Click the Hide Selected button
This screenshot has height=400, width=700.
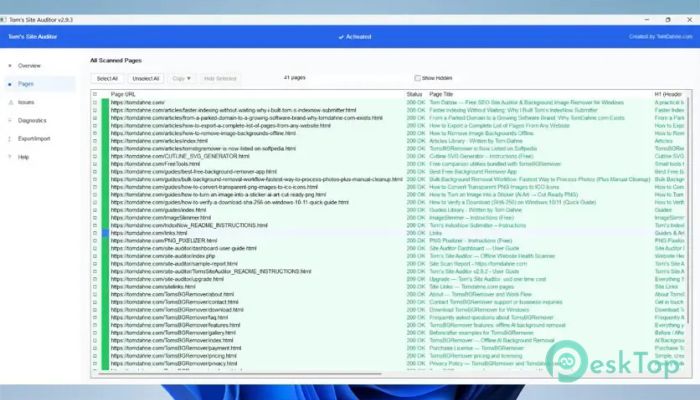pos(220,79)
